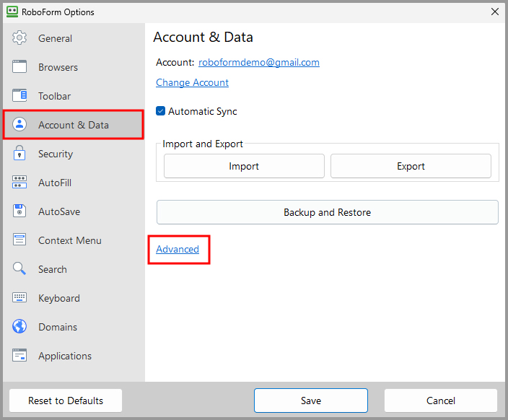Save the RoboForm options

click(311, 401)
